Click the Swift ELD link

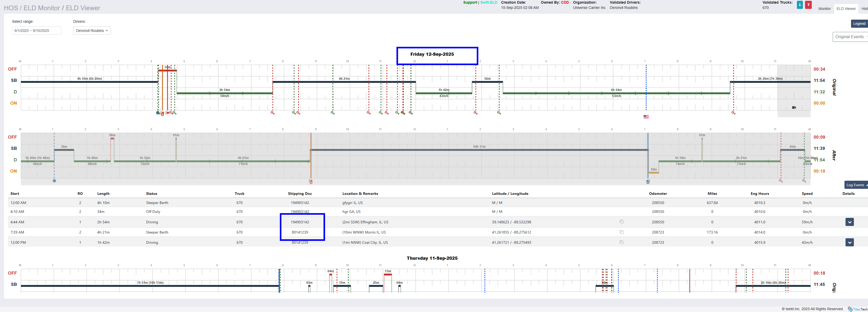pyautogui.click(x=489, y=2)
